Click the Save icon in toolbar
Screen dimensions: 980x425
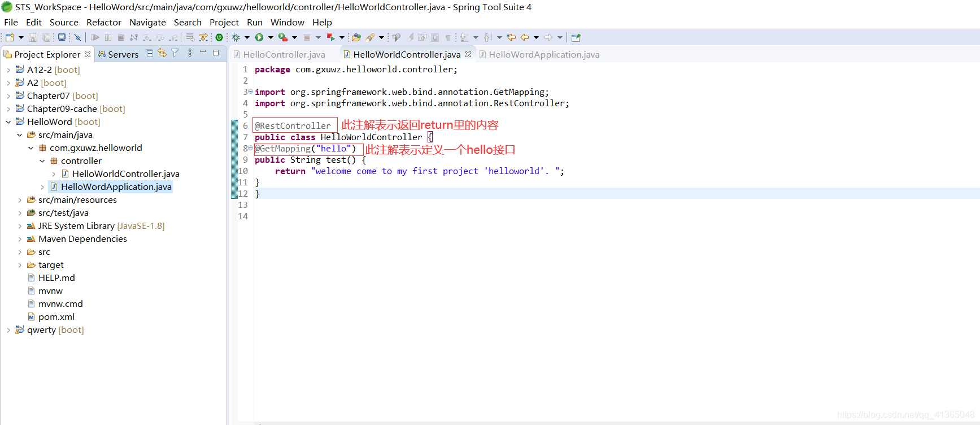(33, 37)
